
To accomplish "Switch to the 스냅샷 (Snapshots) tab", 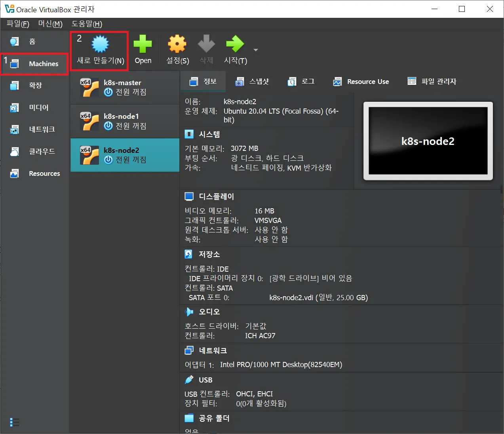I will [x=252, y=82].
